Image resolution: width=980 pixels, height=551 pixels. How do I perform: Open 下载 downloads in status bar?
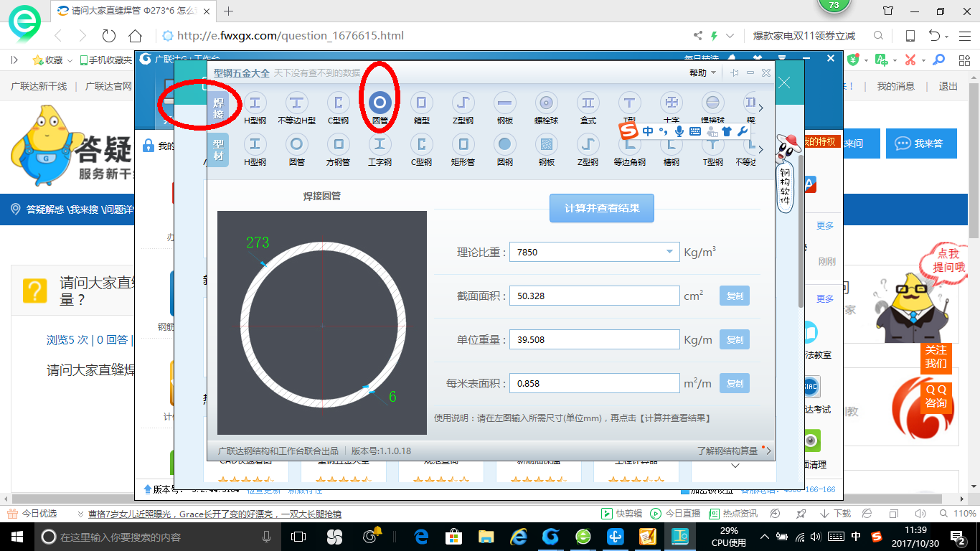pyautogui.click(x=835, y=514)
